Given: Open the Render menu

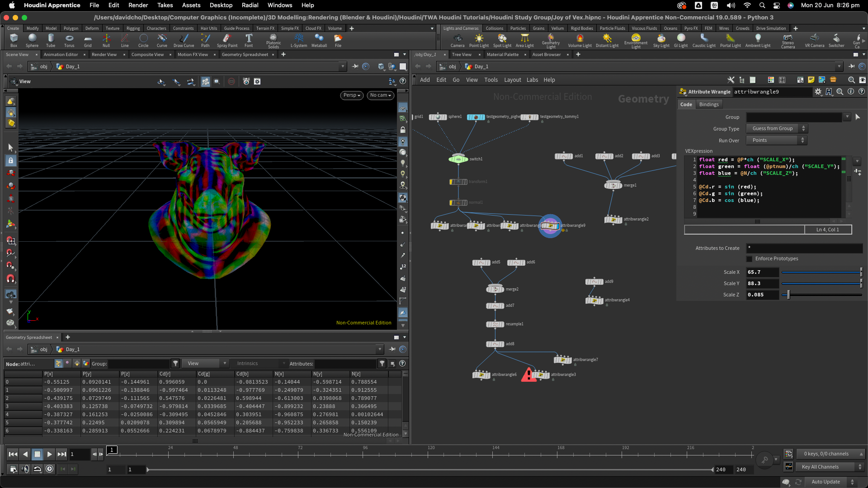Looking at the screenshot, I should pos(138,5).
